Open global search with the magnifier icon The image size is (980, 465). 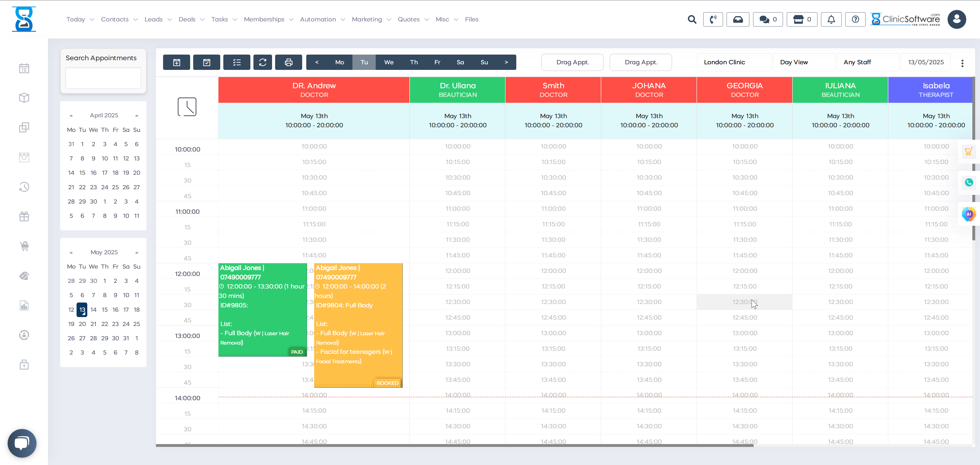click(x=692, y=19)
